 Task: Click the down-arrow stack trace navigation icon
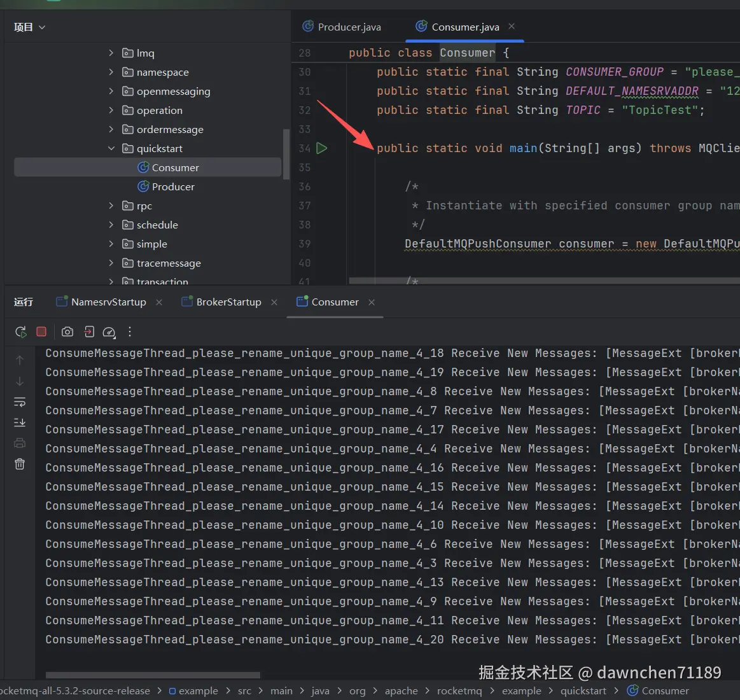20,381
